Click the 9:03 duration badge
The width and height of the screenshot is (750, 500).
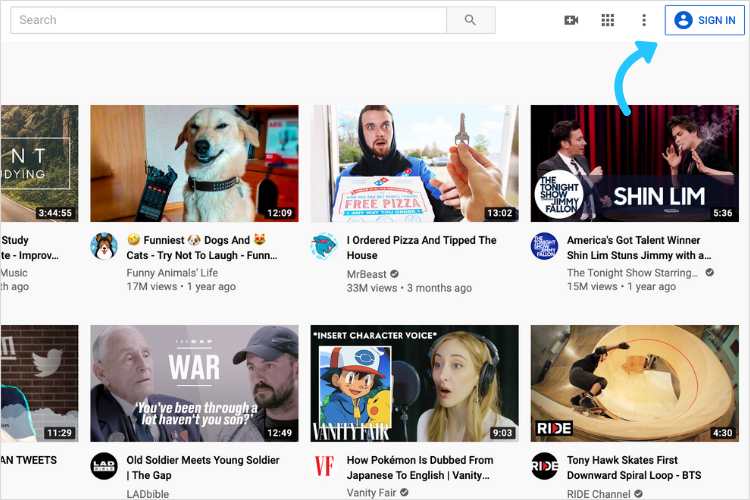(x=502, y=433)
